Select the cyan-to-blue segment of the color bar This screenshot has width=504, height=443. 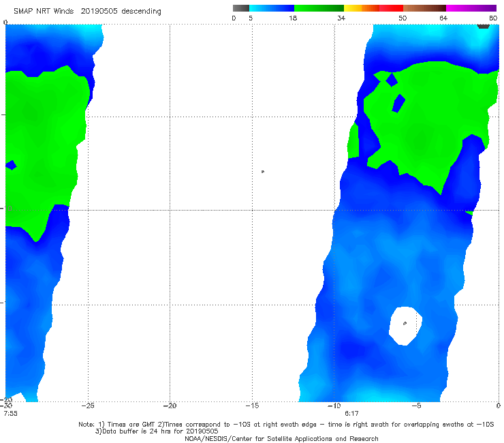[272, 8]
